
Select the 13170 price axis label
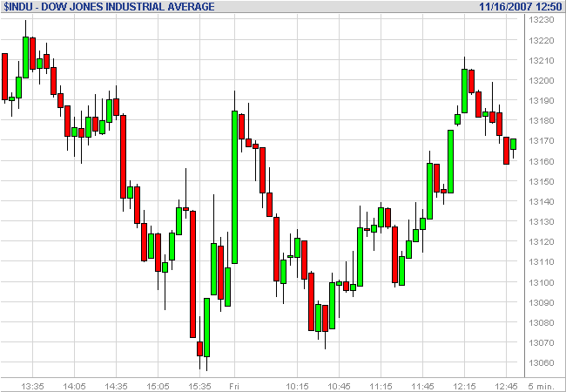click(x=541, y=141)
